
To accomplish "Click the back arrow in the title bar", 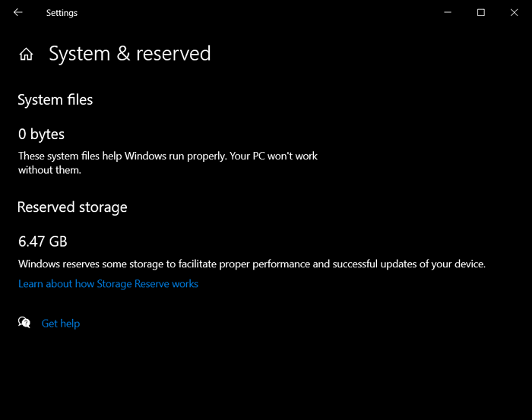I will (18, 13).
